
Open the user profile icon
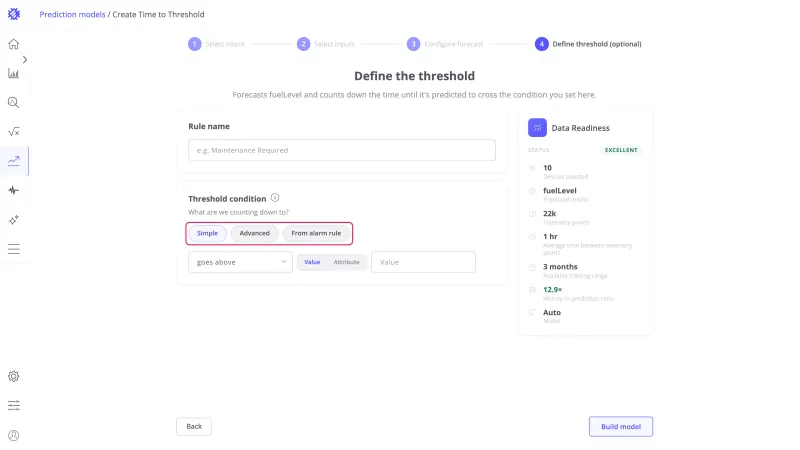click(14, 435)
